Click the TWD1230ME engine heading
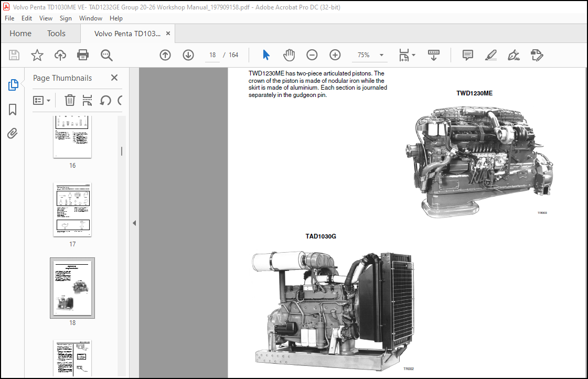This screenshot has width=588, height=379. (x=474, y=93)
